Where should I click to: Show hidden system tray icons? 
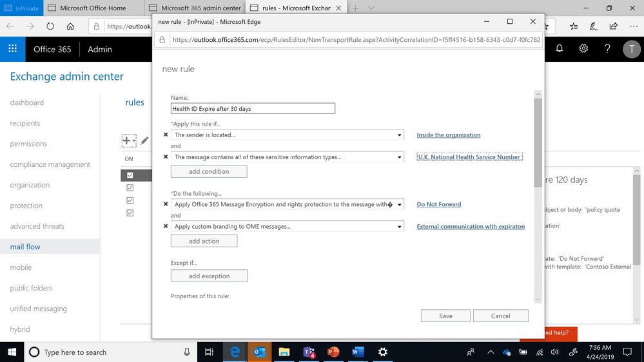(491, 352)
